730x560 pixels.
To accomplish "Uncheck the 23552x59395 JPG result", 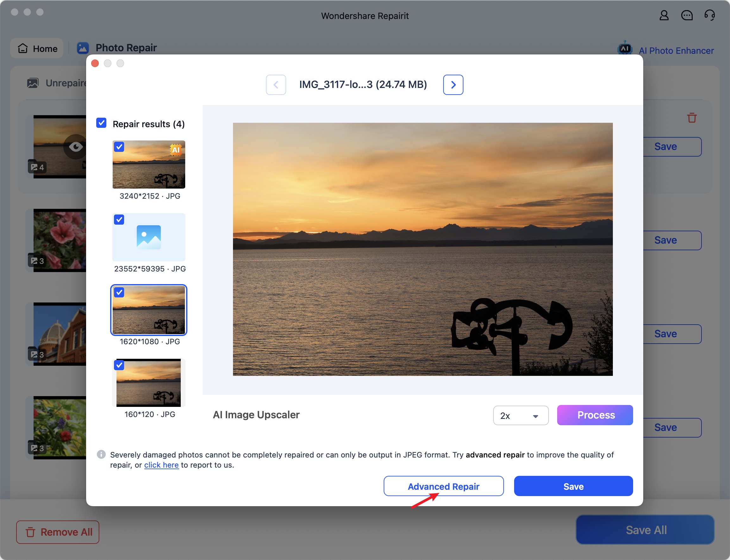I will point(119,219).
